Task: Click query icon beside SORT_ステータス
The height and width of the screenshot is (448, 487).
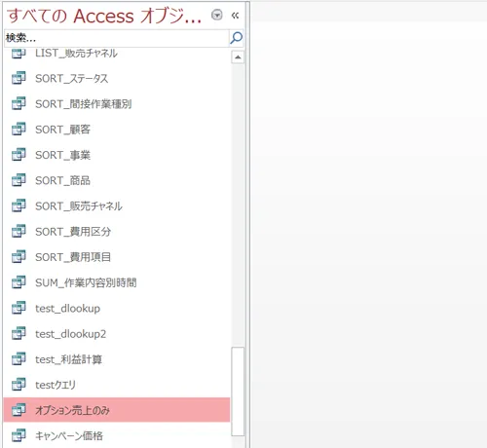Action: (x=19, y=78)
